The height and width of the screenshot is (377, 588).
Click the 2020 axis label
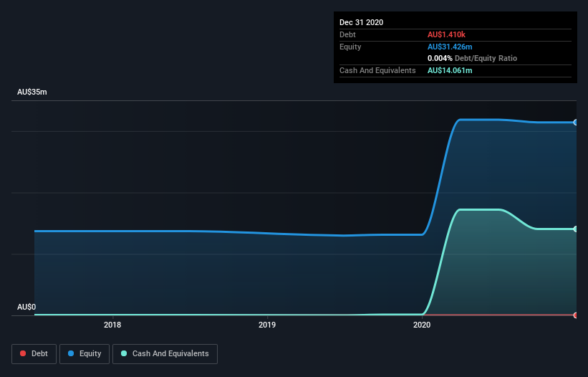coord(422,325)
